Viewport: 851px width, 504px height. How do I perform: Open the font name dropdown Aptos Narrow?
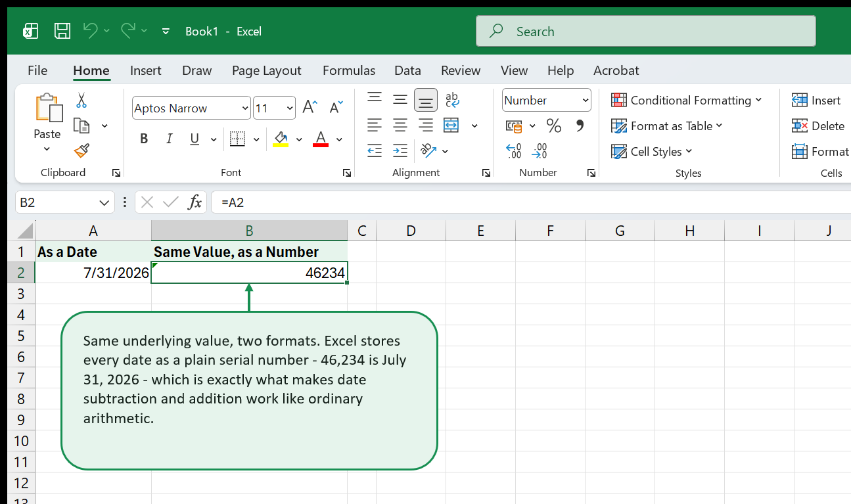245,108
